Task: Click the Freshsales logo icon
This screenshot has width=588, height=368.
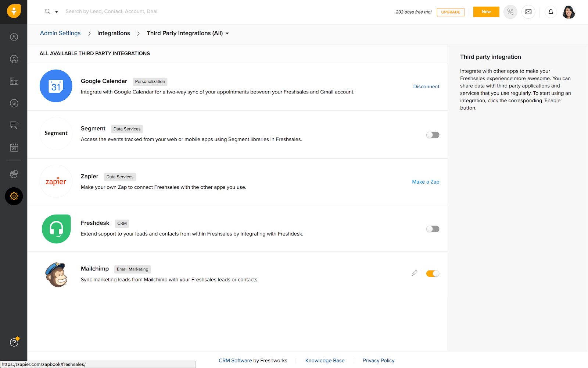Action: point(14,11)
